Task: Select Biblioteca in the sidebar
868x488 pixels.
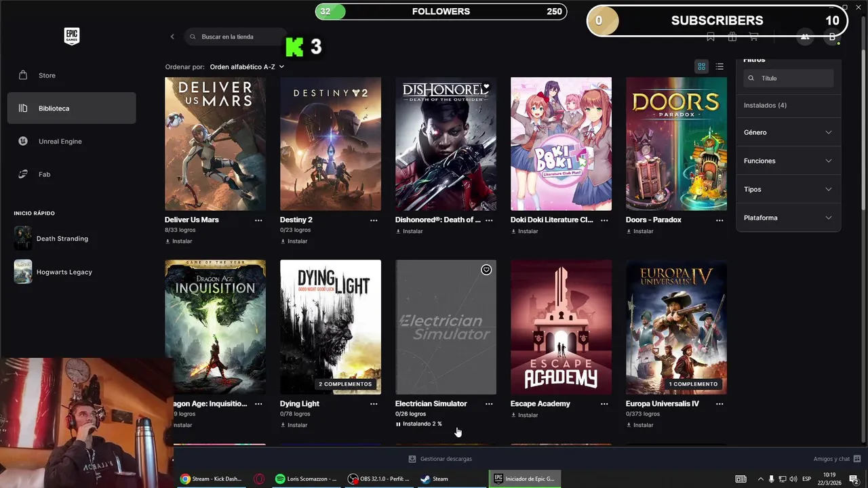Action: click(x=71, y=108)
